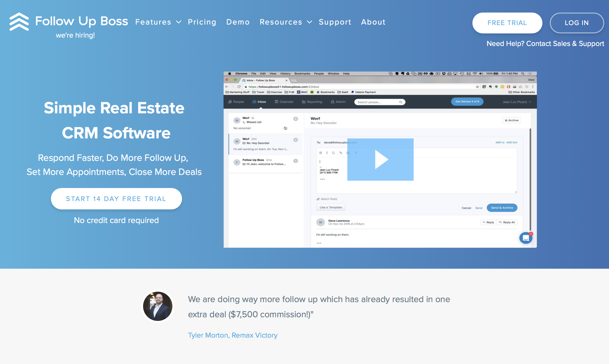Open the History menu in demo Chrome menu bar
This screenshot has height=364, width=609.
[285, 74]
